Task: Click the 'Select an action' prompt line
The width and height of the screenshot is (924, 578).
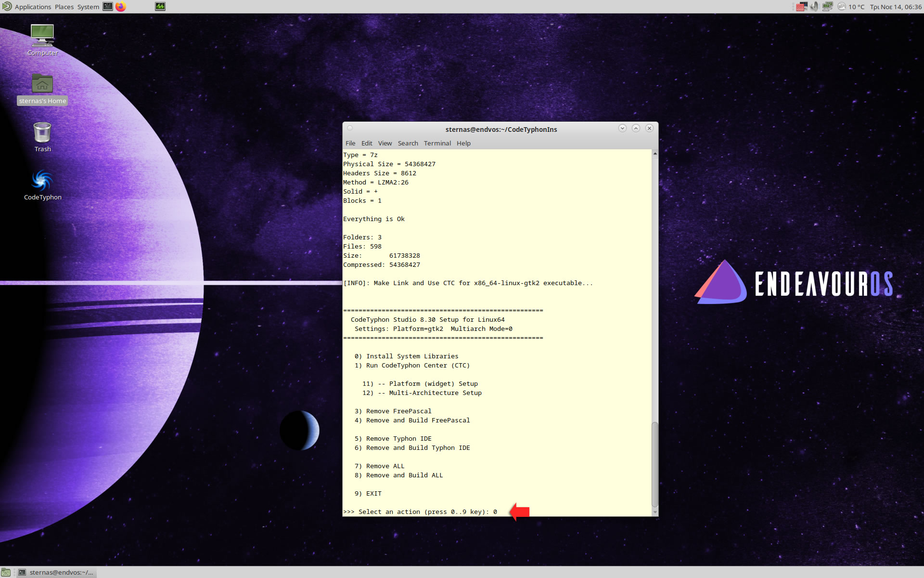Action: [x=420, y=512]
